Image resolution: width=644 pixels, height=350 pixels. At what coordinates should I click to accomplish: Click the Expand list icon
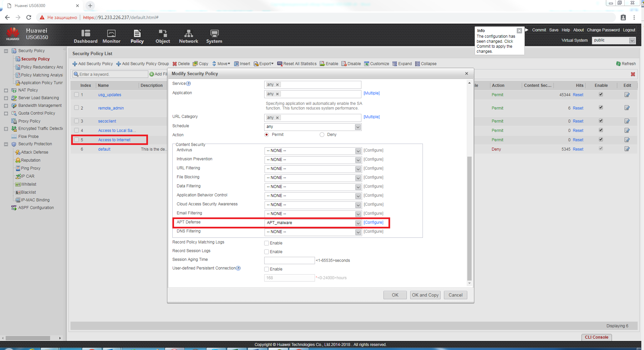[x=395, y=64]
